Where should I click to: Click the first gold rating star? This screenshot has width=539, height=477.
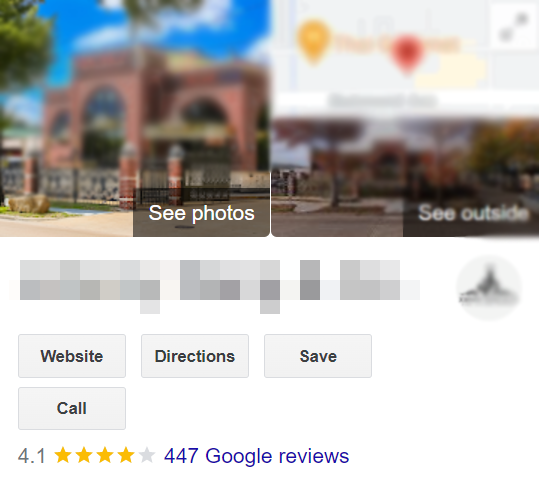(63, 455)
